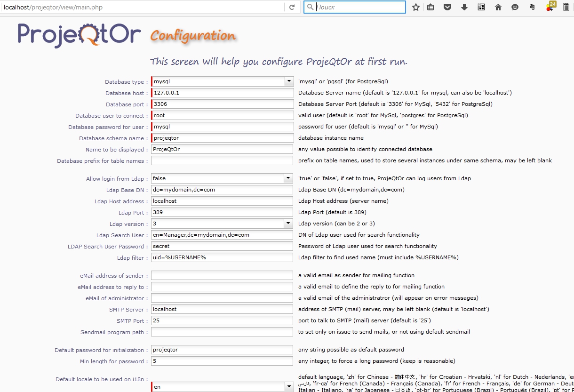Click the magnifier icon in the search box
The height and width of the screenshot is (392, 574).
click(311, 7)
